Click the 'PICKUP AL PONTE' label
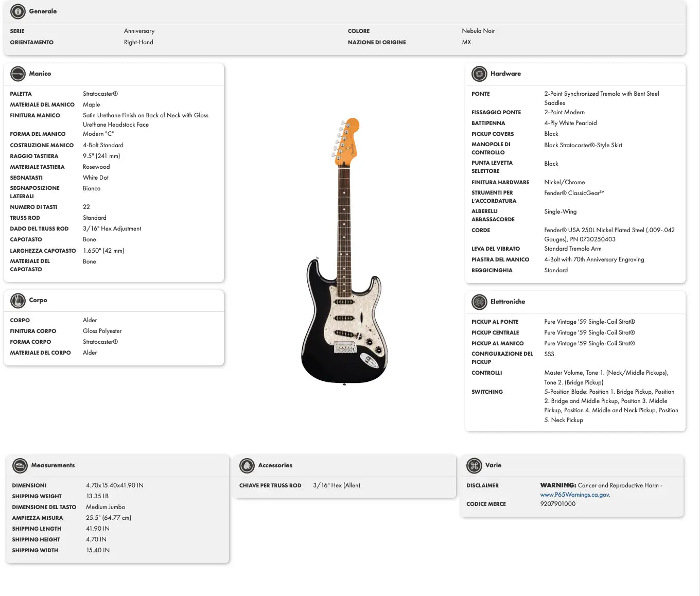700x596 pixels. pyautogui.click(x=495, y=322)
